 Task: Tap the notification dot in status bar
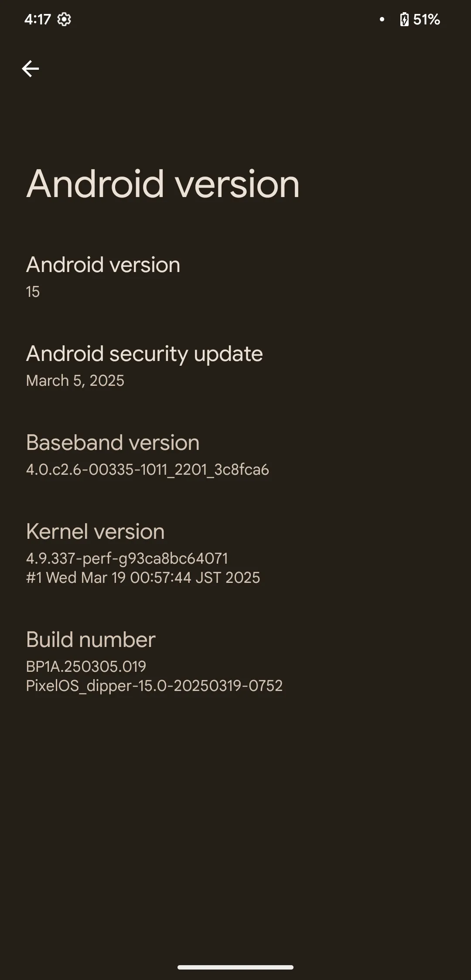click(382, 19)
